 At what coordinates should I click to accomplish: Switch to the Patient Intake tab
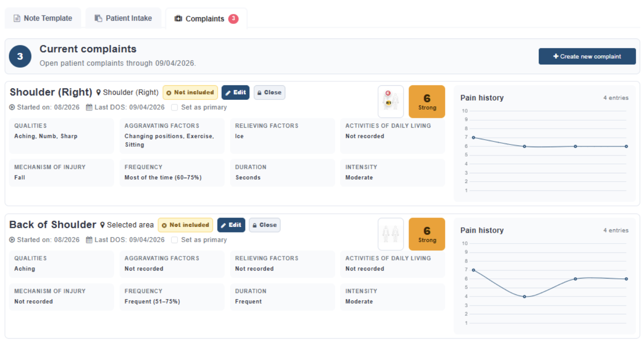click(x=123, y=19)
